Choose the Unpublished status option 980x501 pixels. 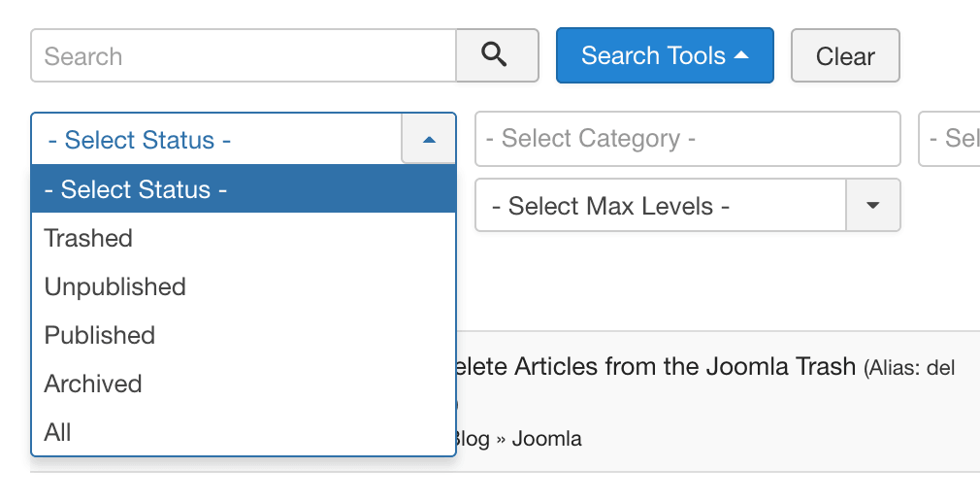click(x=114, y=286)
